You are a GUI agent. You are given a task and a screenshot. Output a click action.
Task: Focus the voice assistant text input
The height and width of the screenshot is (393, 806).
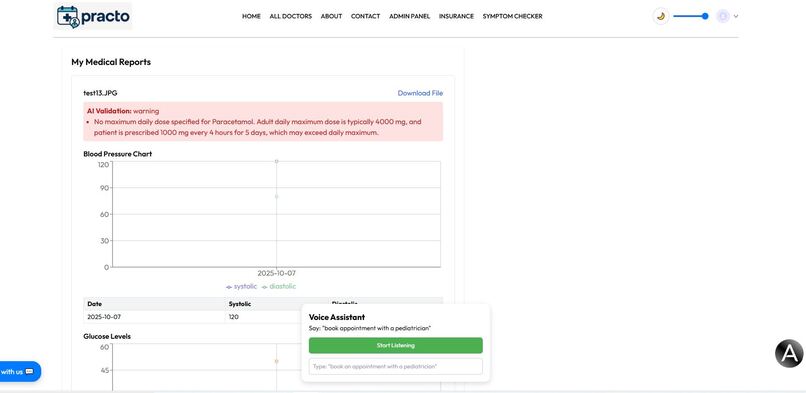tap(396, 366)
